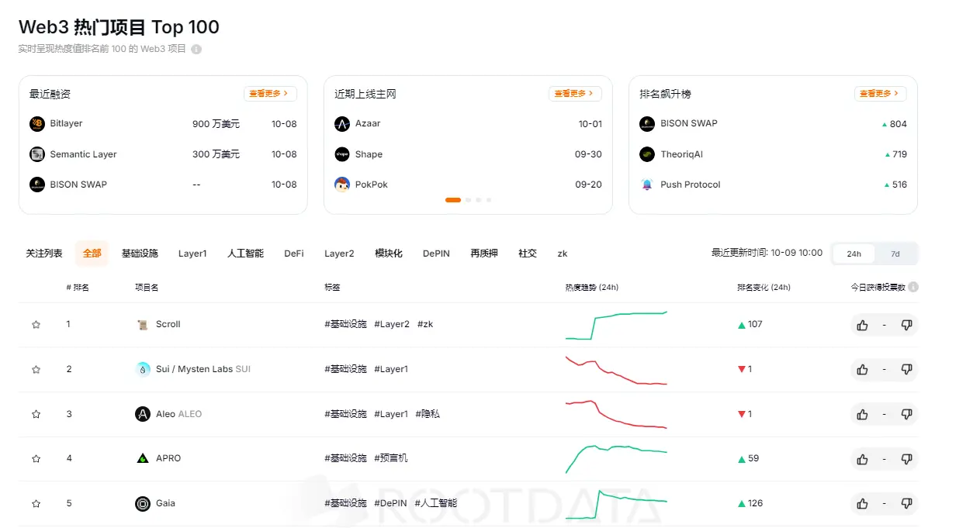
Task: Click the second carousel dot under 近期上线主网
Action: click(466, 199)
